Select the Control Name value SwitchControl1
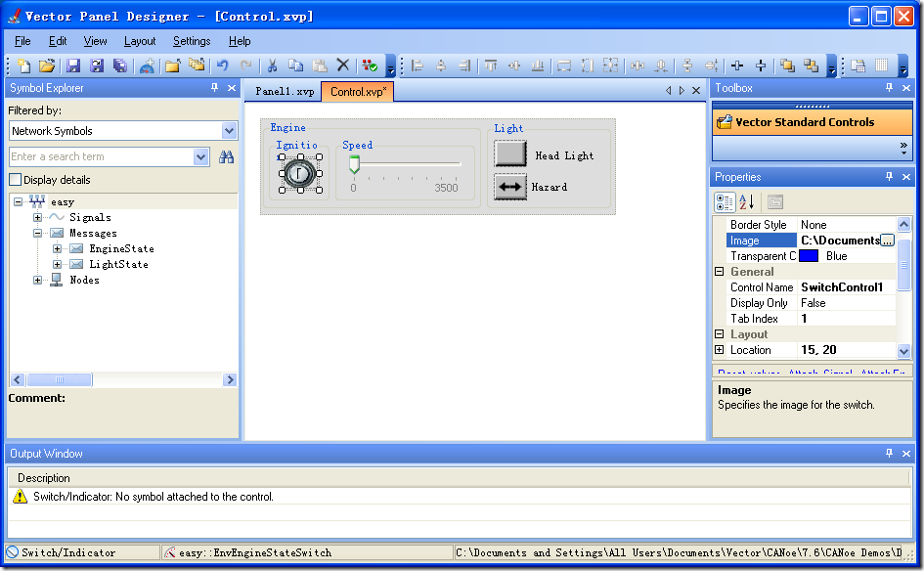Viewport: 924px width, 571px height. (x=846, y=287)
